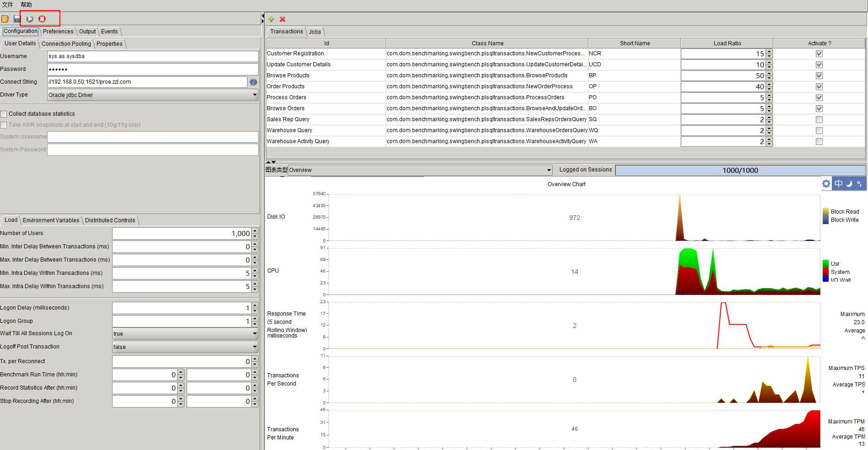The height and width of the screenshot is (450, 868).
Task: Click the Activate ? column header
Action: click(819, 43)
